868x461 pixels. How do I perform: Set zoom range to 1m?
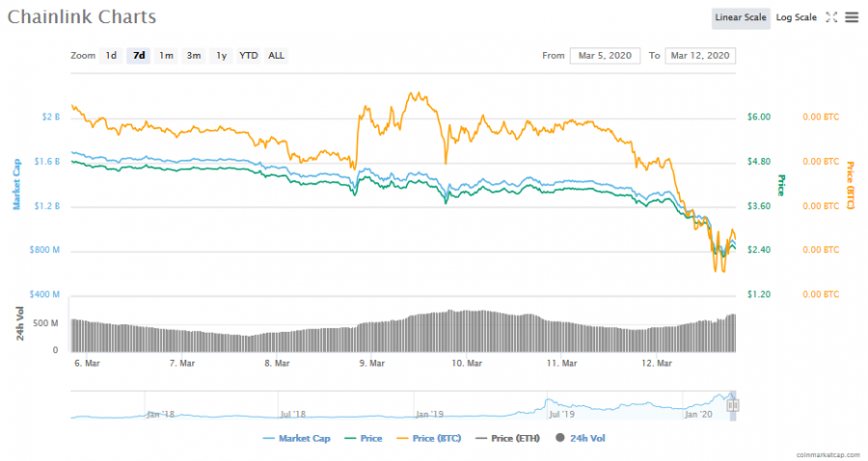pos(166,55)
